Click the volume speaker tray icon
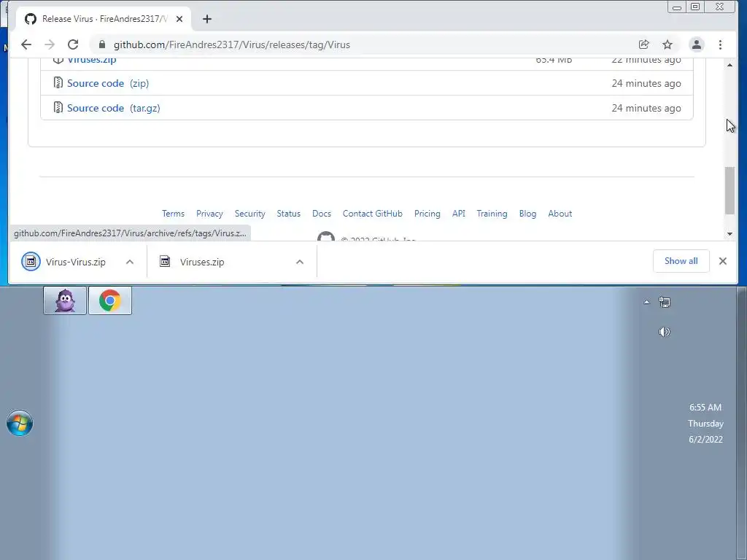This screenshot has height=560, width=747. 665,332
